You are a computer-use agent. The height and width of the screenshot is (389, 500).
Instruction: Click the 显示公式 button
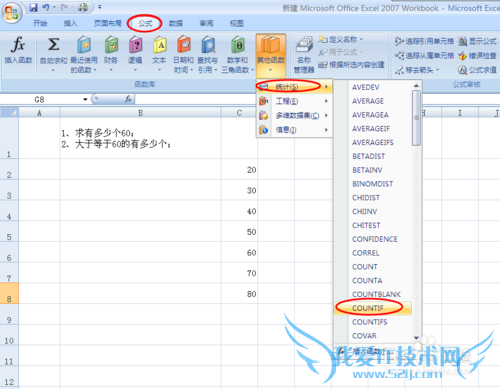pyautogui.click(x=477, y=41)
